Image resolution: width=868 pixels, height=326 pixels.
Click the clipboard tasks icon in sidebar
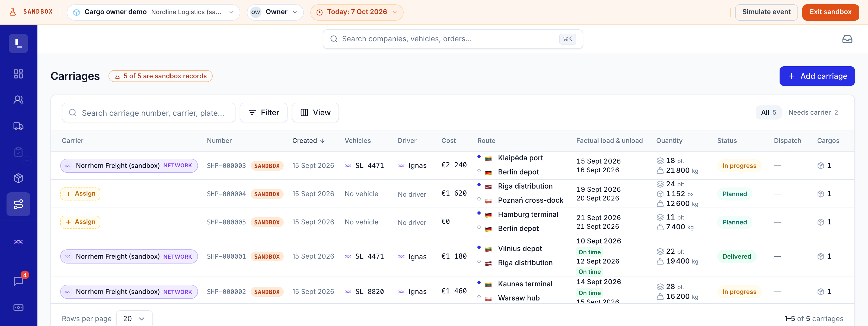(18, 152)
